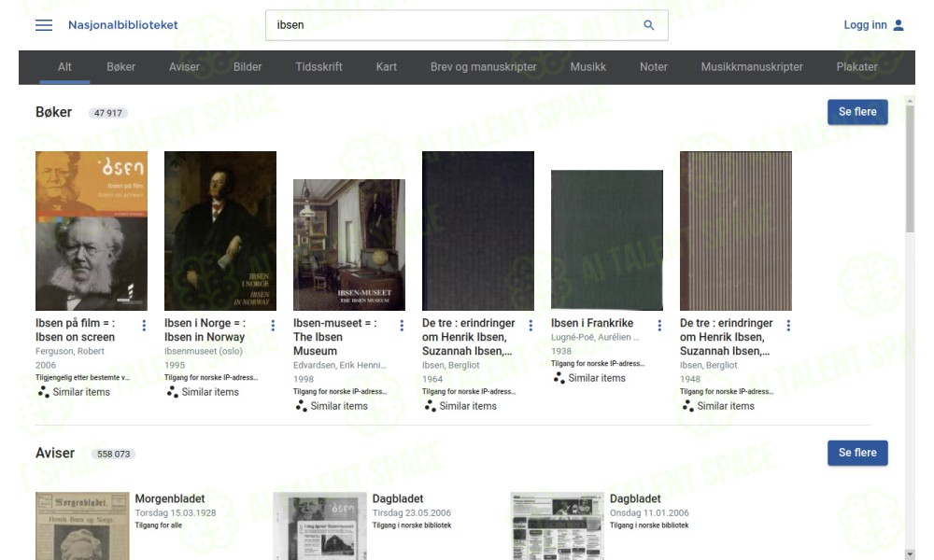934x560 pixels.
Task: Open title Ibsen i Norge = : Ibsen in Norway
Action: pyautogui.click(x=205, y=329)
